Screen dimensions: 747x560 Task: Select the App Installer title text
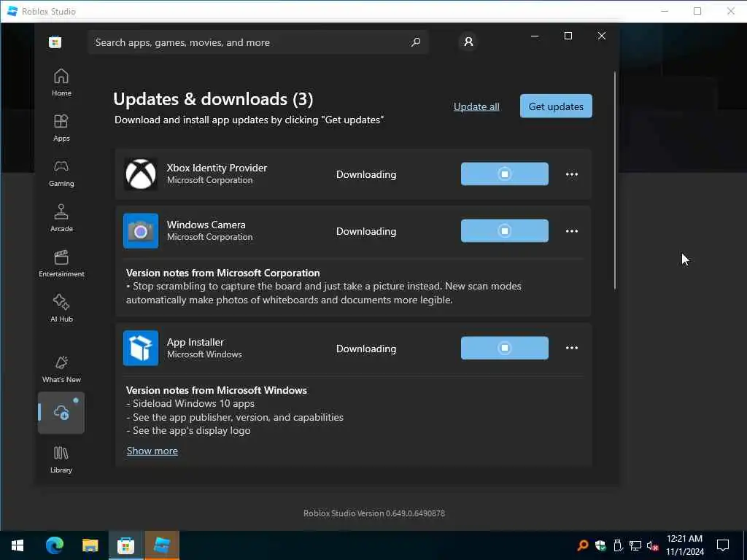pyautogui.click(x=196, y=342)
